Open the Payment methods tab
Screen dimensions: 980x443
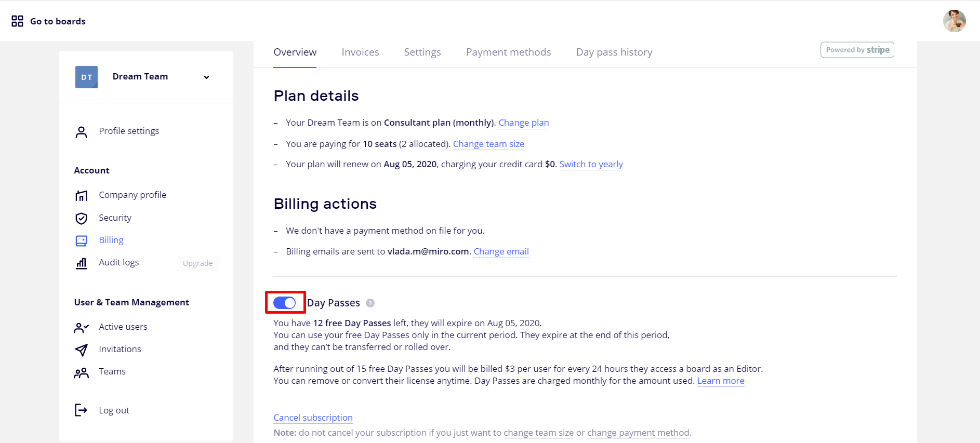coord(508,52)
